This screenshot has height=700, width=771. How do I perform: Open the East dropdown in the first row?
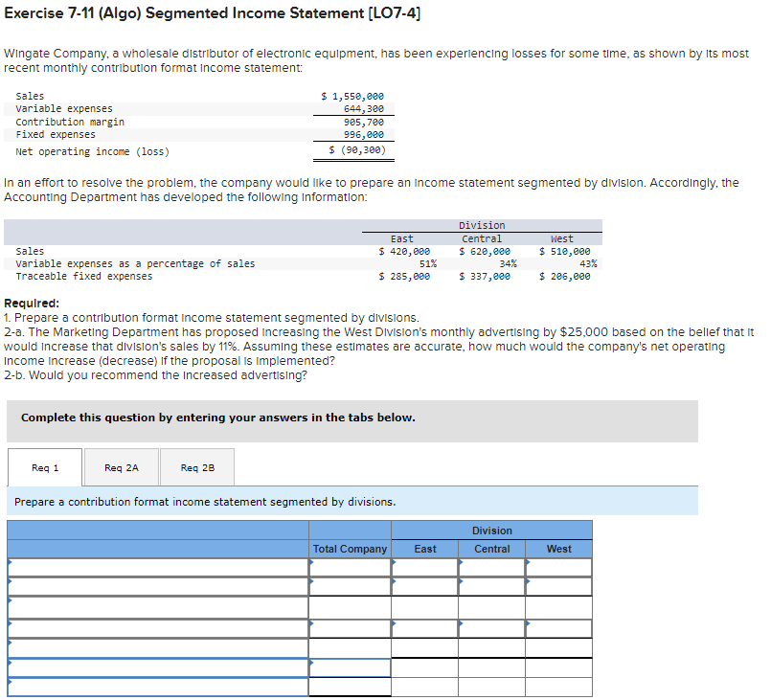(393, 565)
